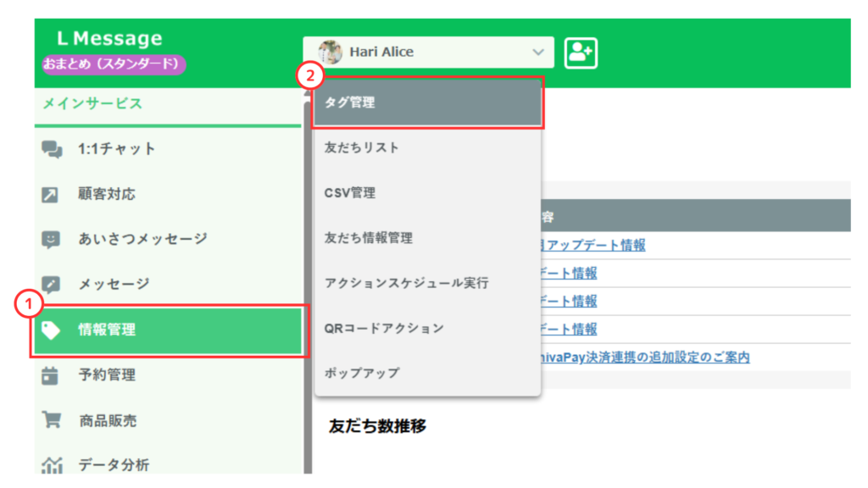Choose 友だち情報管理 menu entry
Image resolution: width=868 pixels, height=488 pixels.
[369, 238]
